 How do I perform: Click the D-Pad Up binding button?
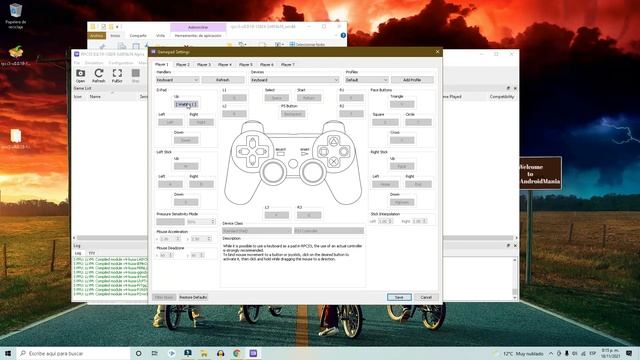(186, 104)
